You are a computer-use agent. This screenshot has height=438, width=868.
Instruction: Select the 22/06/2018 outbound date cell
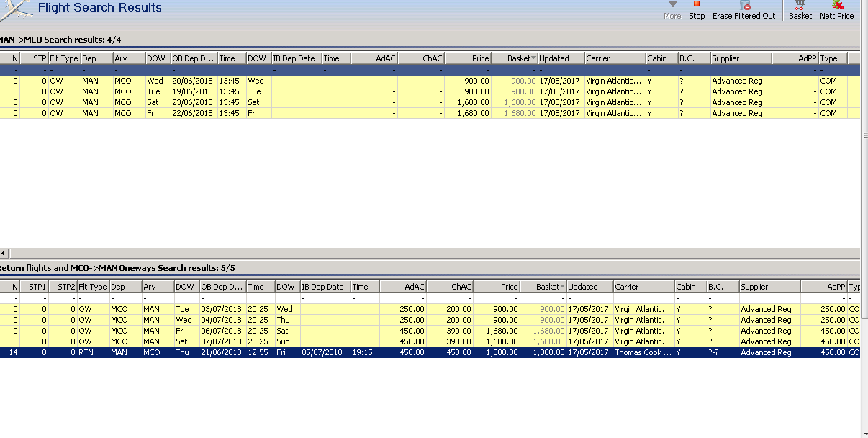193,113
